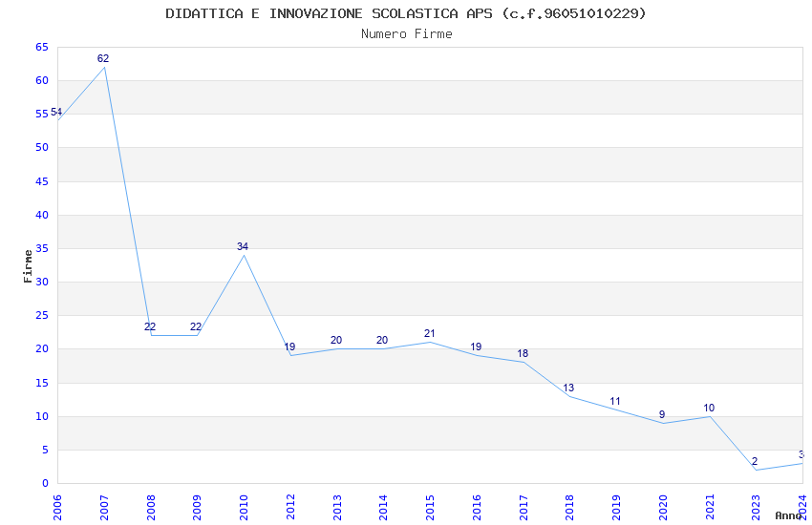Click the 54 data label at 2006
Viewport: 812px width, 525px height.
point(56,113)
